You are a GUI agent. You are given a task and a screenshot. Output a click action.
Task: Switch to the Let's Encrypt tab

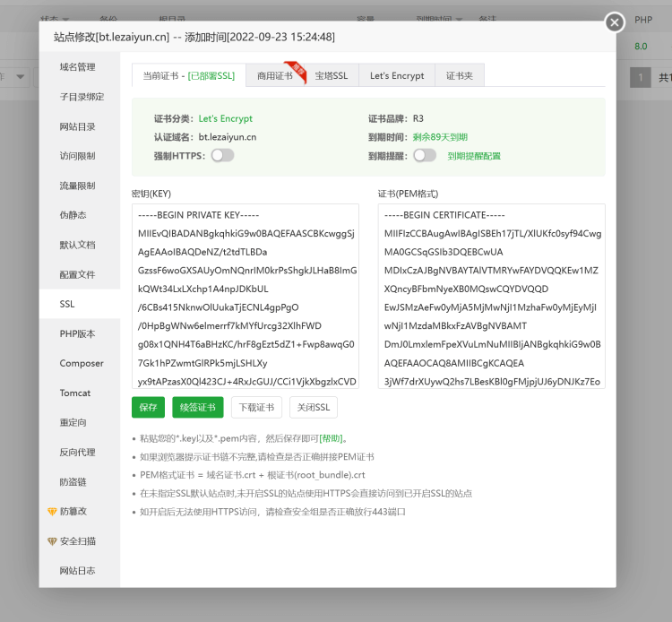click(397, 75)
